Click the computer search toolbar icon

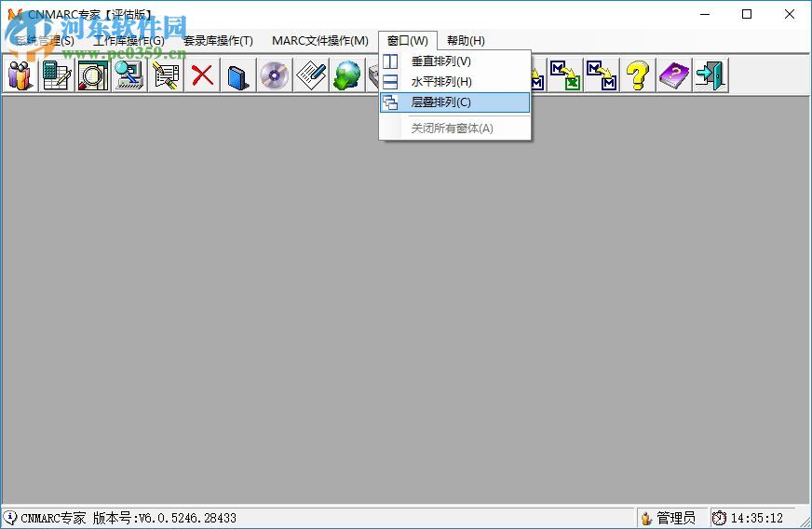click(x=129, y=75)
